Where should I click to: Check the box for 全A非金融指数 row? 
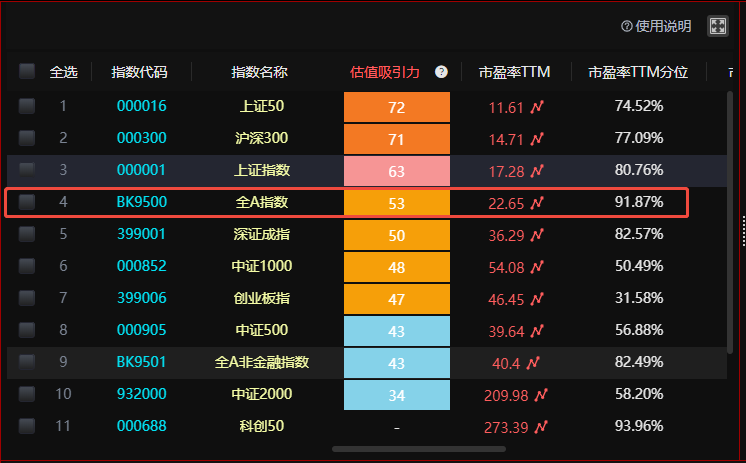(x=27, y=362)
